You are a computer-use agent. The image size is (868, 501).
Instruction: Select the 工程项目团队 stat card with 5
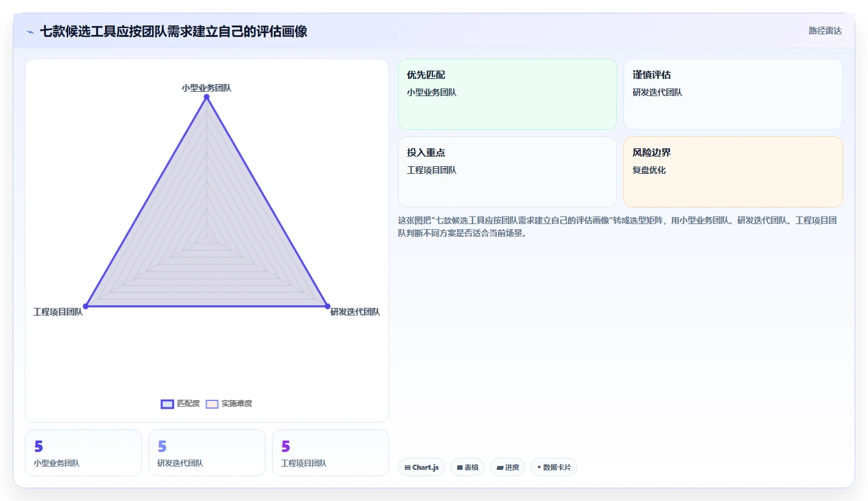pyautogui.click(x=331, y=453)
